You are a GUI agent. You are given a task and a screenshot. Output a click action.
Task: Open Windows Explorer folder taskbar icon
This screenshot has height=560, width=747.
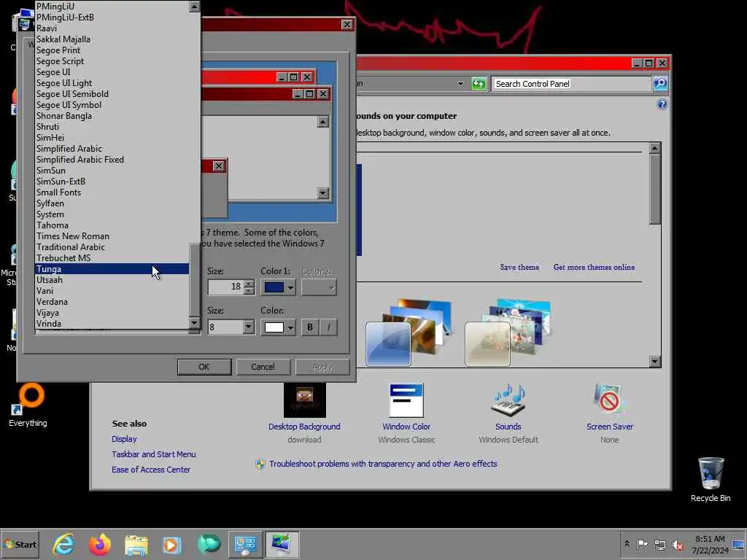pos(136,544)
